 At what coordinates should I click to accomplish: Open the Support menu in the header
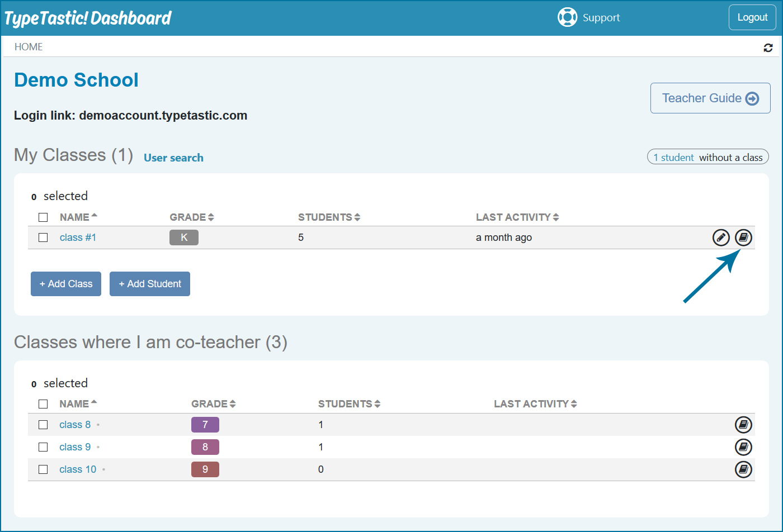click(x=601, y=17)
